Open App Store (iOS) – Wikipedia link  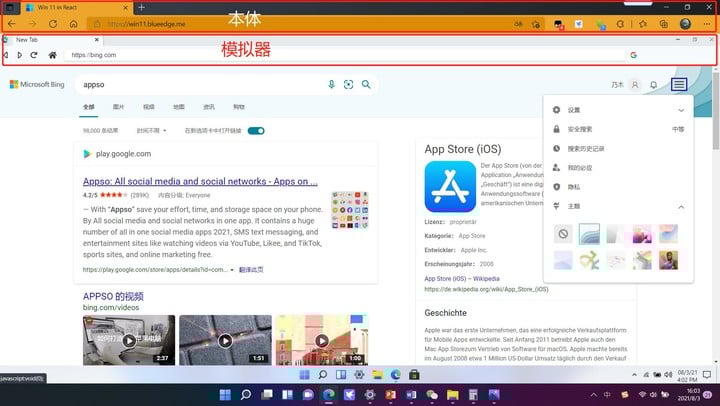pyautogui.click(x=462, y=279)
